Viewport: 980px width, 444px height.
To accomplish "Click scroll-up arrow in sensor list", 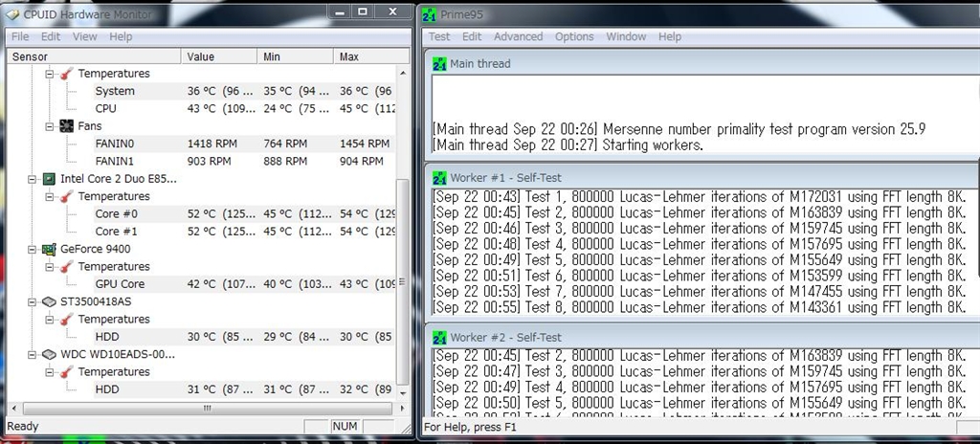I will pos(403,73).
